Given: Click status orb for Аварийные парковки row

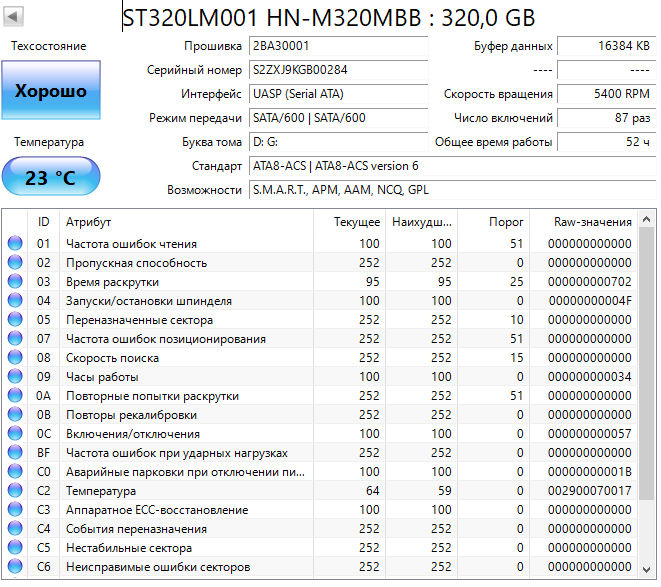Looking at the screenshot, I should click(15, 471).
